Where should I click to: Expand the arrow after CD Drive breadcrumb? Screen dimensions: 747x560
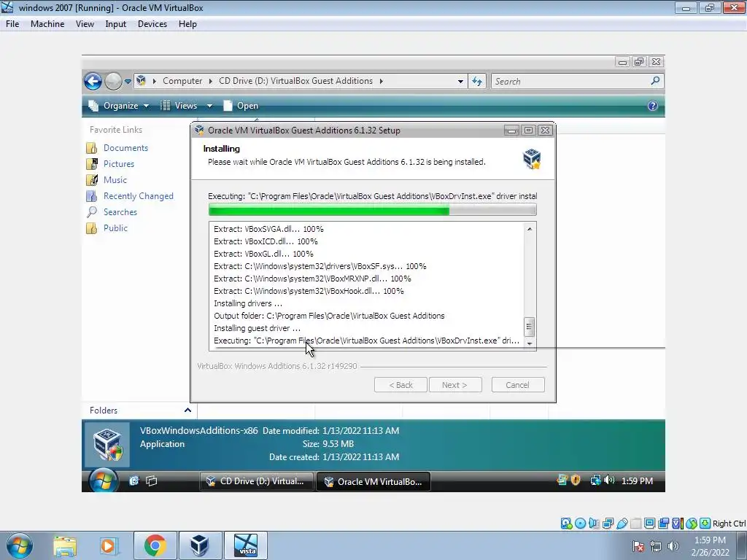(381, 81)
